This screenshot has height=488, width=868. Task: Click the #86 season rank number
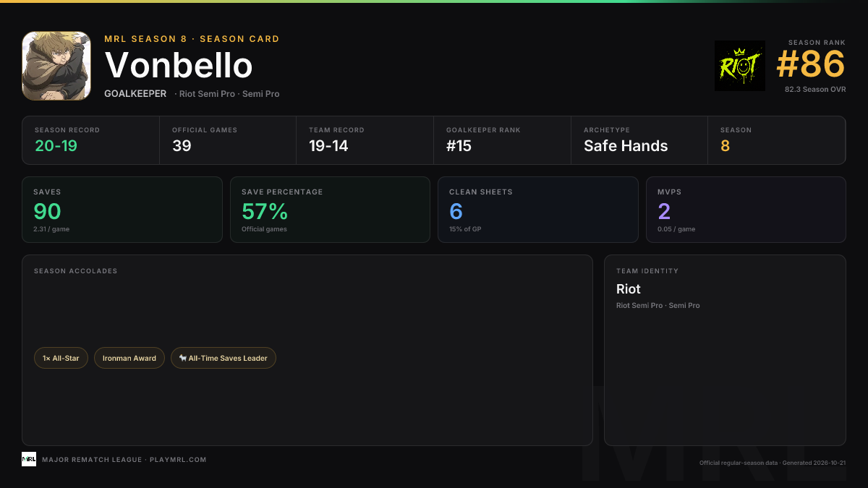point(810,64)
